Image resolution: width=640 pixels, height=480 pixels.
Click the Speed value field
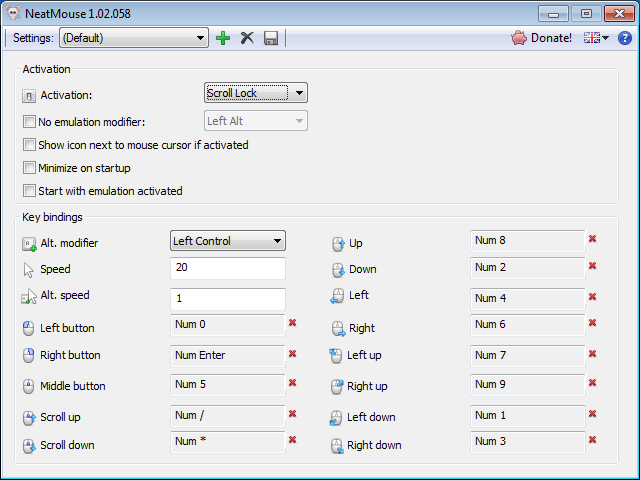click(x=228, y=268)
